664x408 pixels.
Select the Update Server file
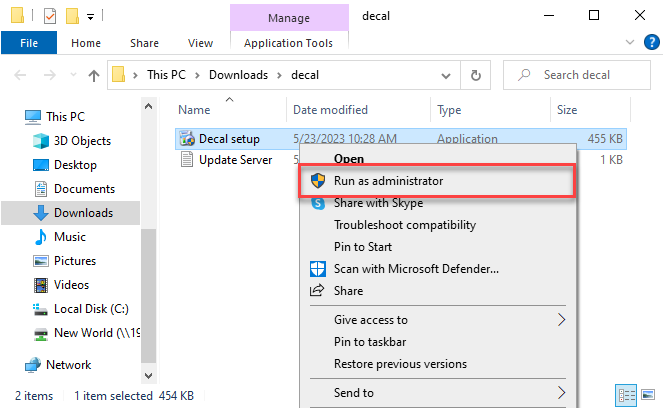[x=235, y=160]
